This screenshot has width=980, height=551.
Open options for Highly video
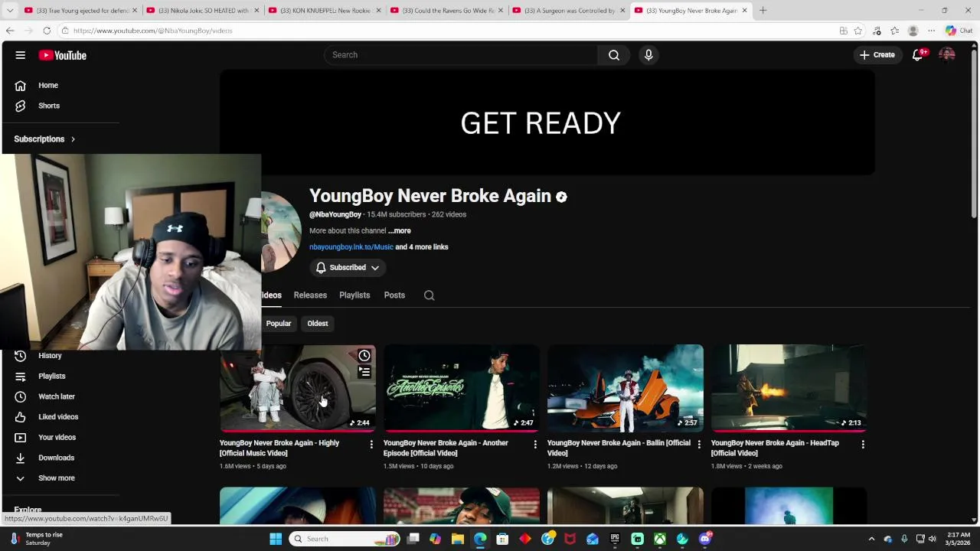(x=371, y=444)
